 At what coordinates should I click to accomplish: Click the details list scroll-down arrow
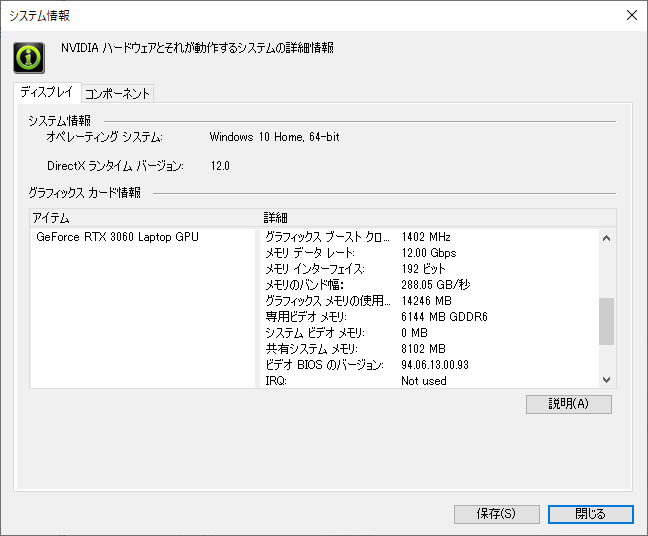coord(606,379)
